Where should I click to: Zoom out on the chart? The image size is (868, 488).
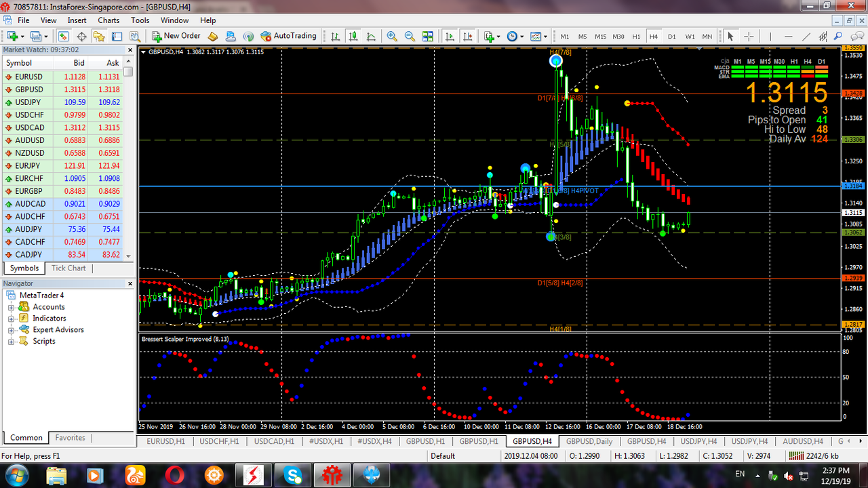point(410,36)
